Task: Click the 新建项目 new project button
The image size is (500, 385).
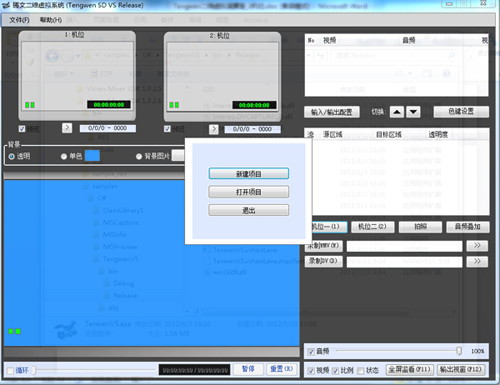Action: tap(249, 174)
